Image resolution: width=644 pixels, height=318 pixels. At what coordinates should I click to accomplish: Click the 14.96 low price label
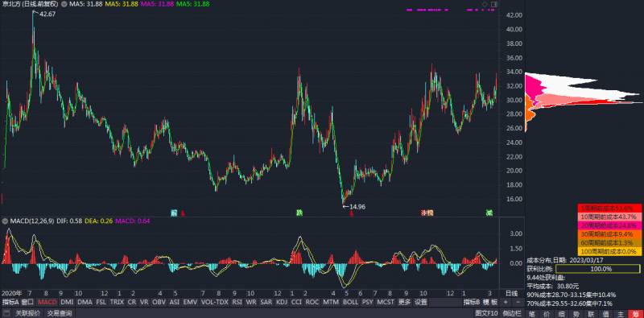[357, 207]
